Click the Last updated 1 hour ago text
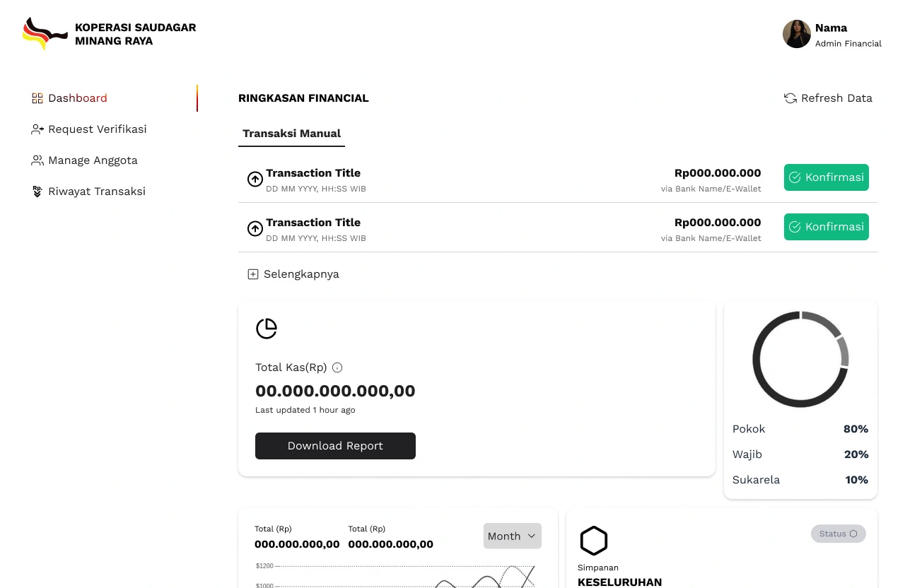This screenshot has height=588, width=905. click(305, 410)
